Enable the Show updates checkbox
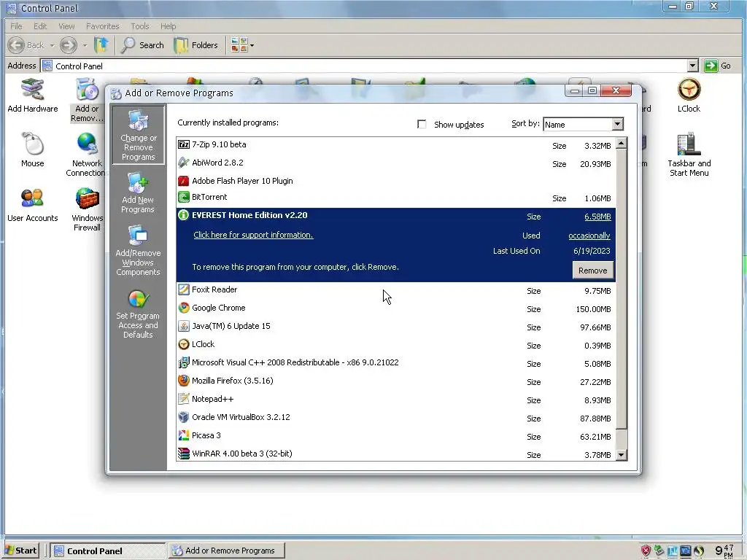 click(422, 124)
